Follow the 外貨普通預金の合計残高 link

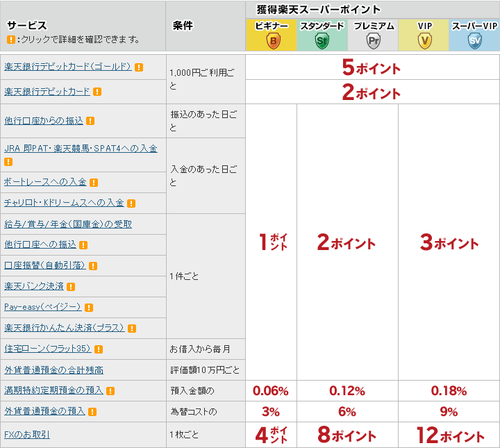[54, 370]
